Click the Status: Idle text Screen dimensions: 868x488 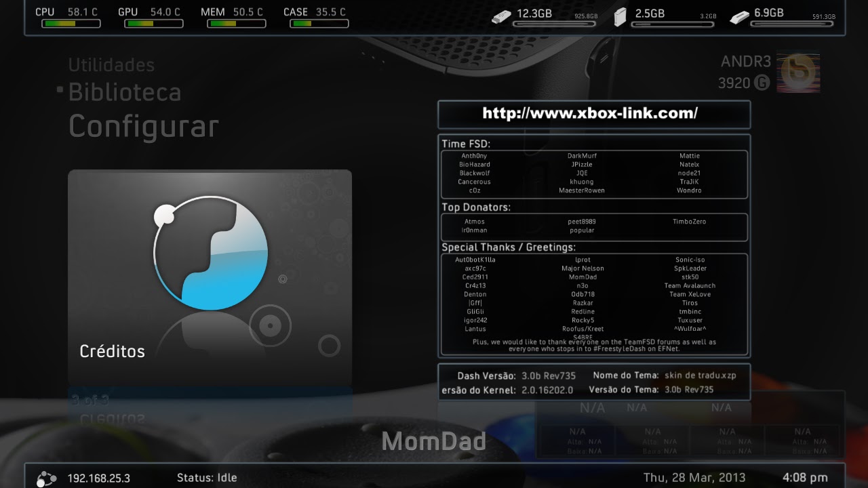[x=207, y=478]
